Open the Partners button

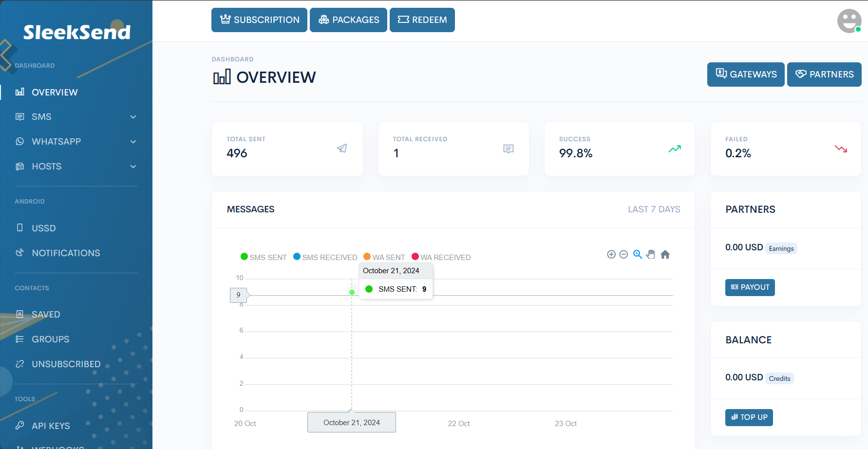click(824, 75)
